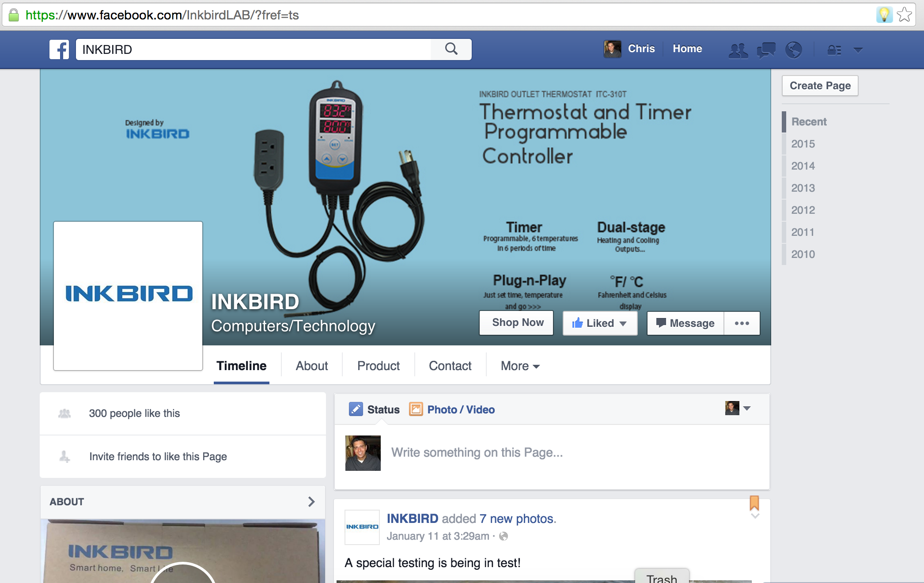Click the speech bubble icon on Message button
This screenshot has width=924, height=583.
(x=661, y=323)
